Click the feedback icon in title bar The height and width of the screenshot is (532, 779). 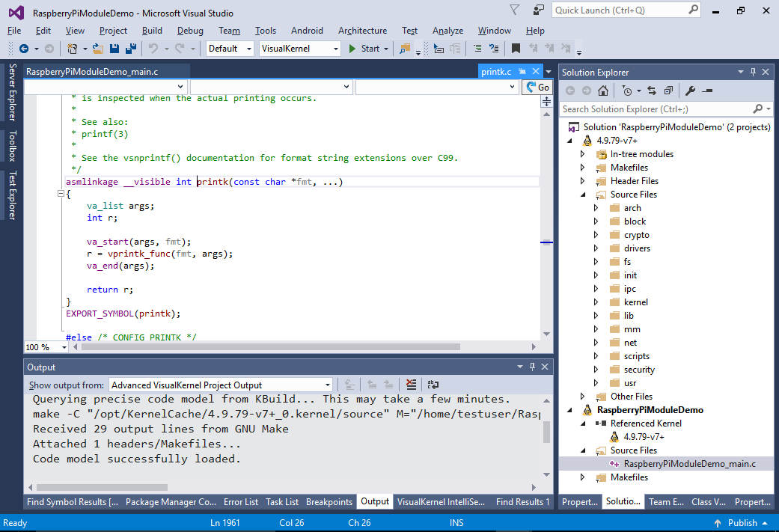[539, 10]
